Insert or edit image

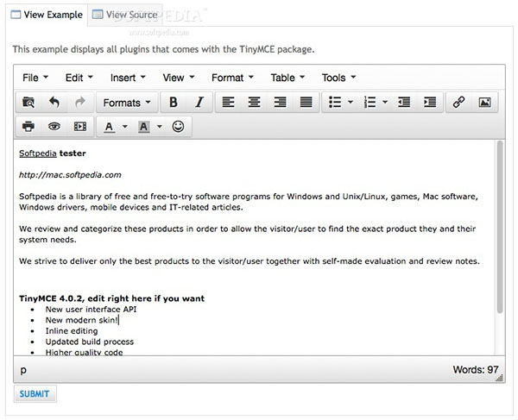click(484, 103)
